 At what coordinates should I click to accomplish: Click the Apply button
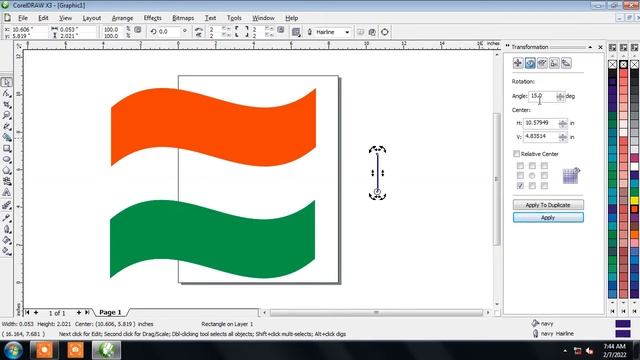(x=548, y=218)
